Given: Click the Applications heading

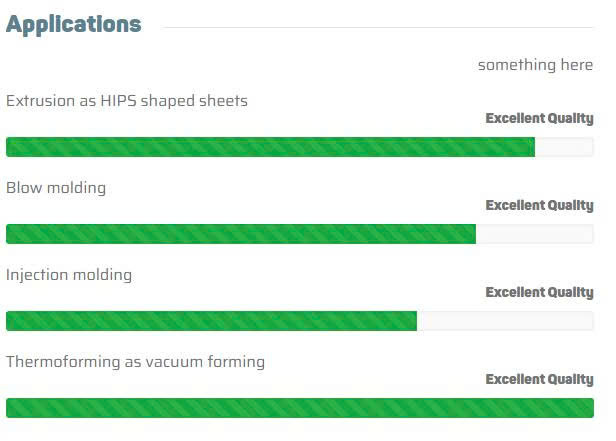Looking at the screenshot, I should 73,25.
